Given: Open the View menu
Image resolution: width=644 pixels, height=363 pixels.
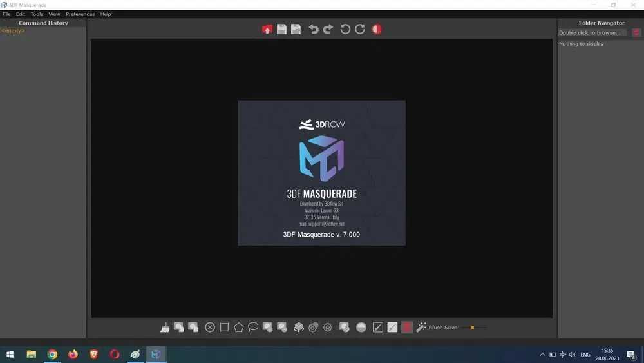Looking at the screenshot, I should [54, 14].
